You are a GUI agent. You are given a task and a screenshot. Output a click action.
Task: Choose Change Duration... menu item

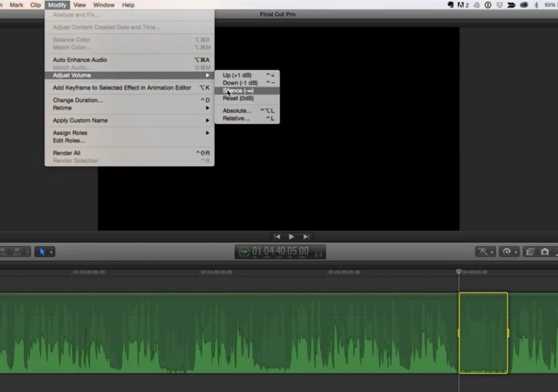point(130,100)
